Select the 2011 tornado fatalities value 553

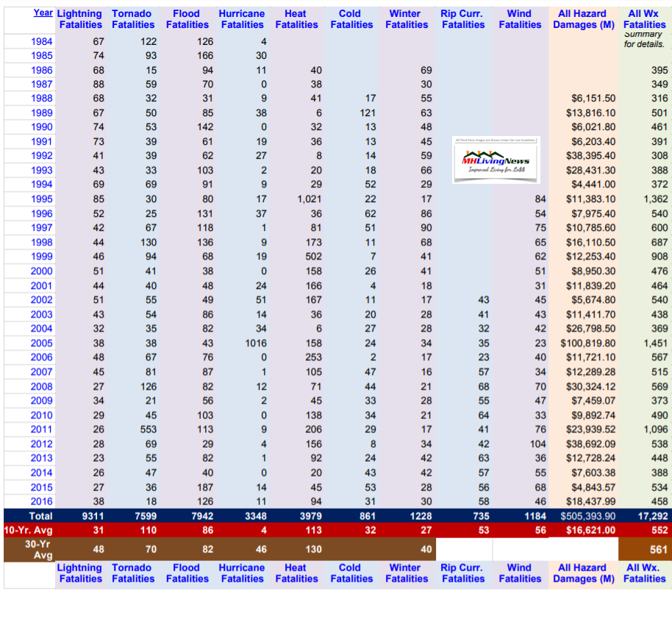coord(149,429)
